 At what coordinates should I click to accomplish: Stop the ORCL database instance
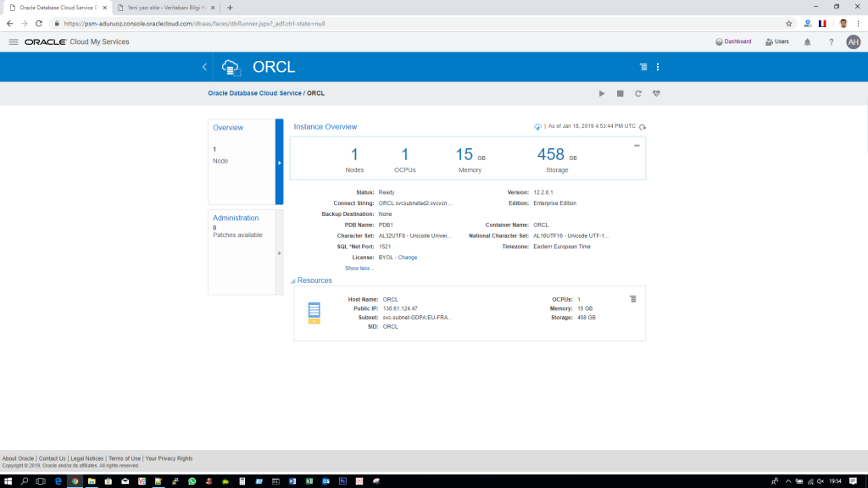click(x=620, y=93)
